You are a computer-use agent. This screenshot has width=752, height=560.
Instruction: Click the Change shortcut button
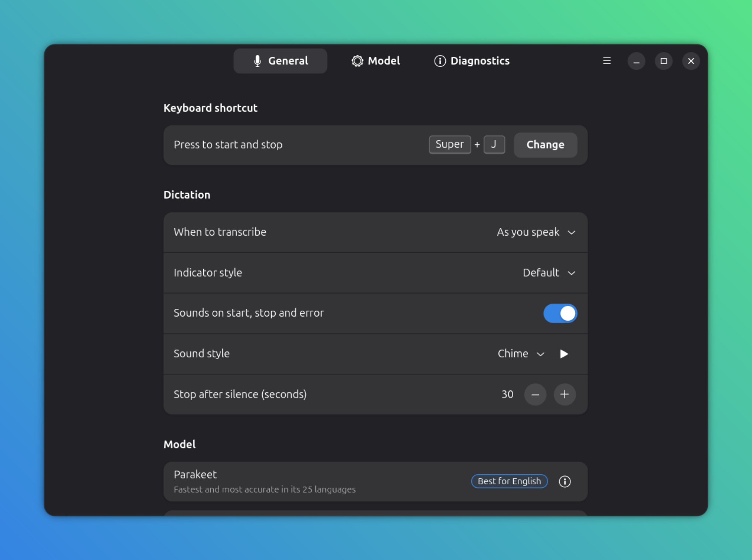tap(545, 145)
